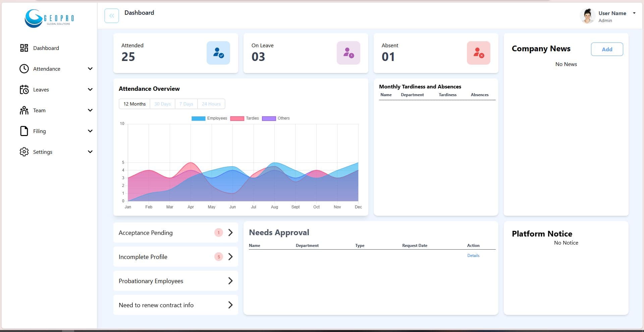Viewport: 644px width, 332px height.
Task: Click the Absent count 01
Action: pos(388,57)
